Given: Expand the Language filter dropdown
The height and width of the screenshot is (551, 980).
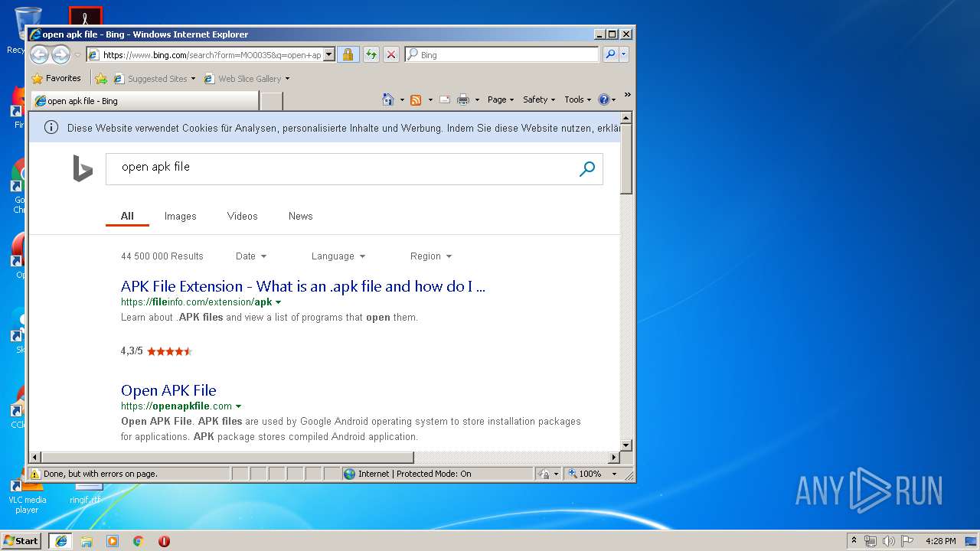Looking at the screenshot, I should click(338, 256).
